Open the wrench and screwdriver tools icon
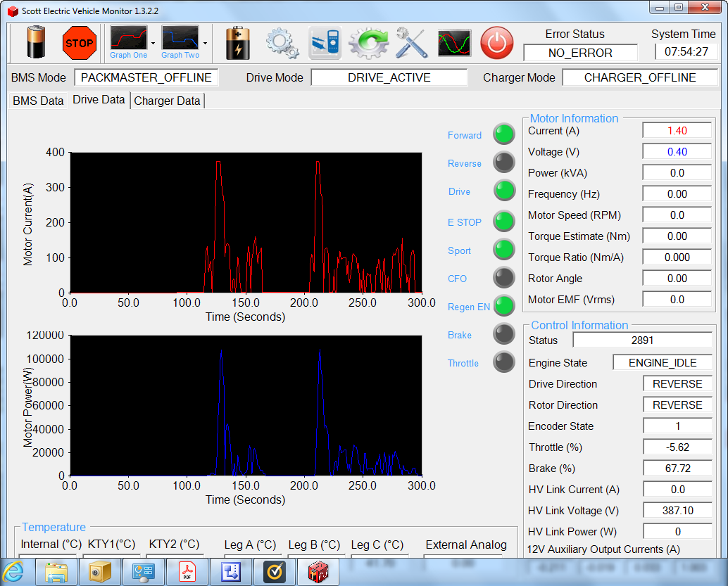The width and height of the screenshot is (728, 586). (x=411, y=43)
